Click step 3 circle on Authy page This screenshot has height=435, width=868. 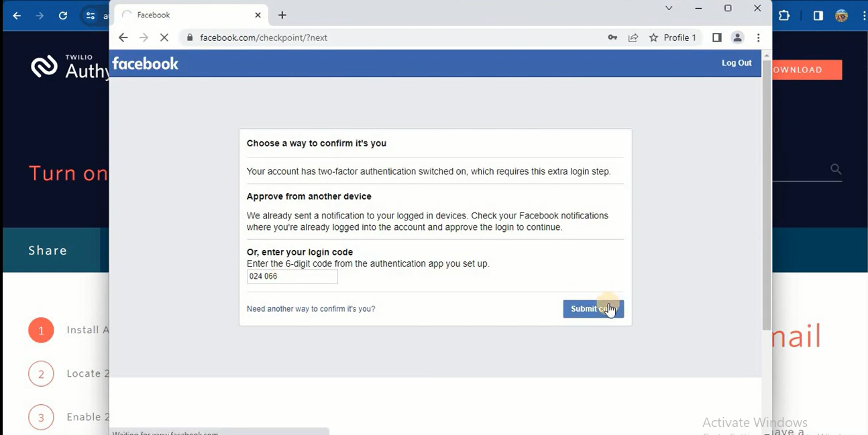click(x=41, y=418)
